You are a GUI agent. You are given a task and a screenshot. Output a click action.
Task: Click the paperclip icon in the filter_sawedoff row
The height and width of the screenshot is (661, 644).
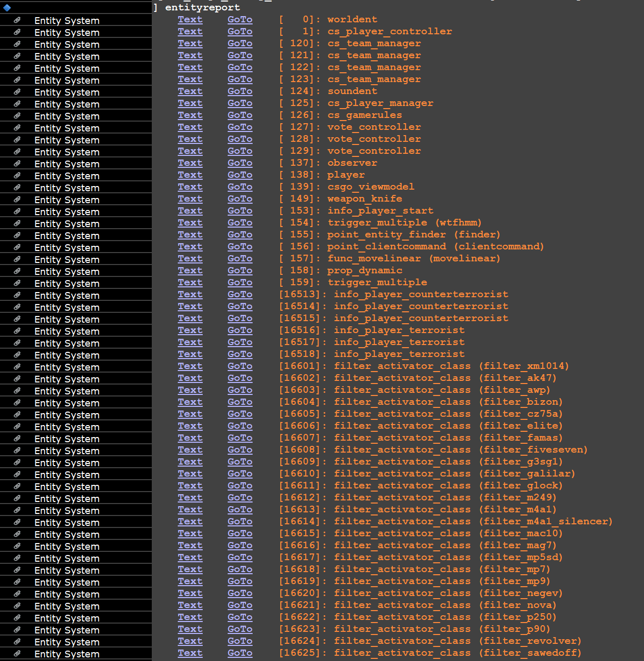tap(17, 654)
